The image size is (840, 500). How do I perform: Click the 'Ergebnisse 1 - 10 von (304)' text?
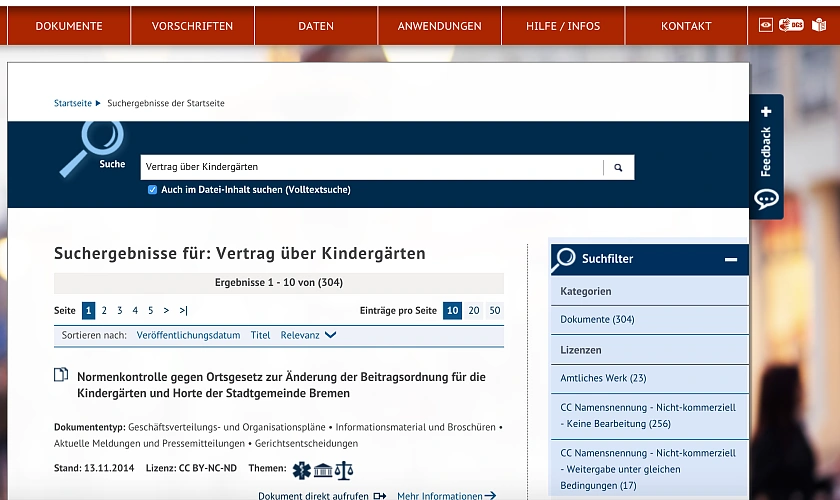(279, 282)
